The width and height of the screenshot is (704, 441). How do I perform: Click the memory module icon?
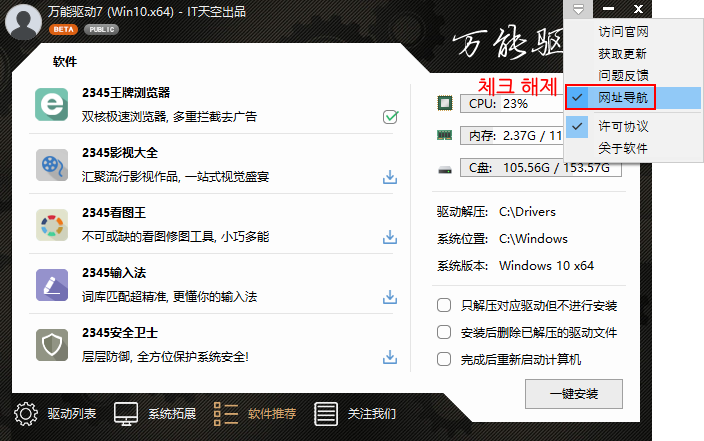click(x=444, y=135)
